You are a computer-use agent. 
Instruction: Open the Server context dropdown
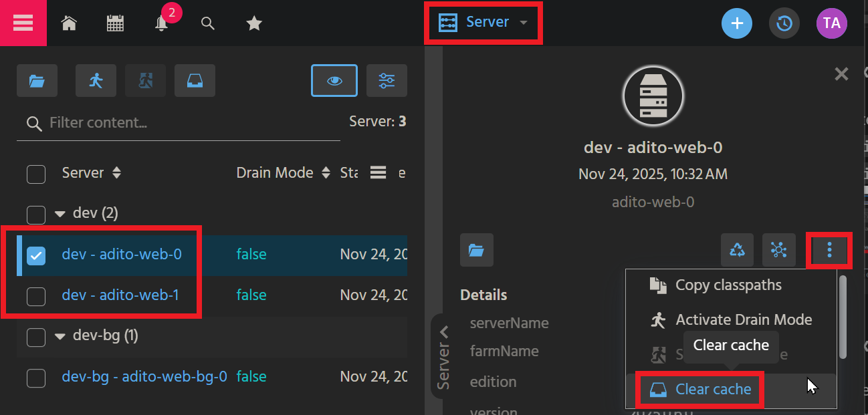(x=483, y=23)
